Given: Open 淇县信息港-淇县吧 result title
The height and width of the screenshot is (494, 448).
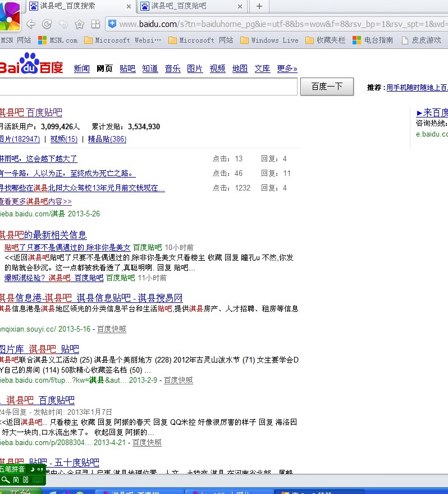Looking at the screenshot, I should 92,298.
